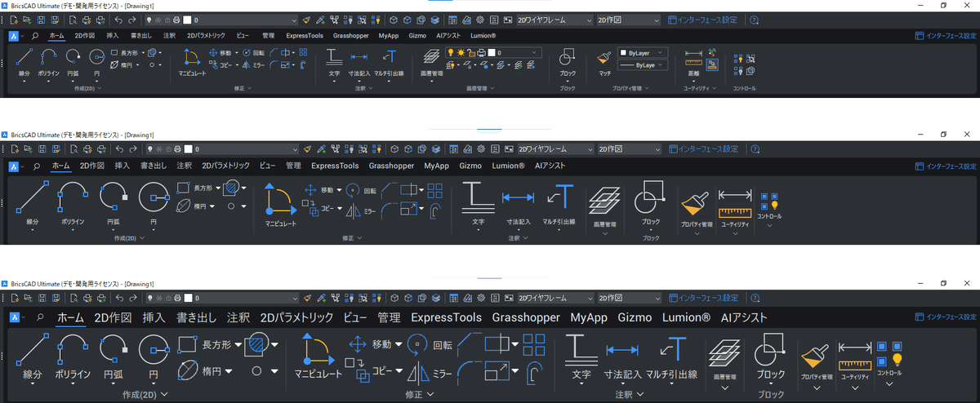Toggle lightbulb in top window layer toolbar

150,19
